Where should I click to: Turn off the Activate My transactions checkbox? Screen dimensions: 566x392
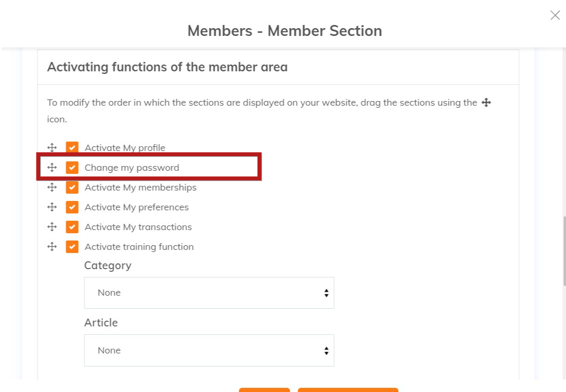72,227
